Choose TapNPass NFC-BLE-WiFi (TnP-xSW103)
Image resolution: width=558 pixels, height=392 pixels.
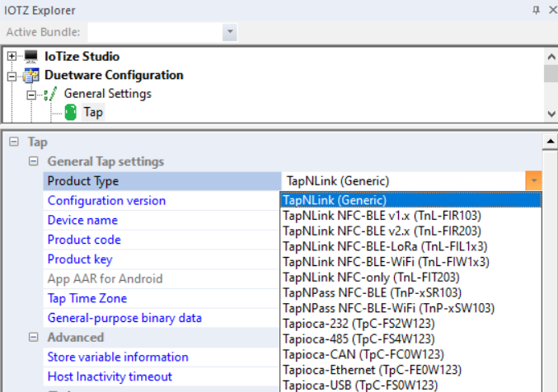pos(410,308)
